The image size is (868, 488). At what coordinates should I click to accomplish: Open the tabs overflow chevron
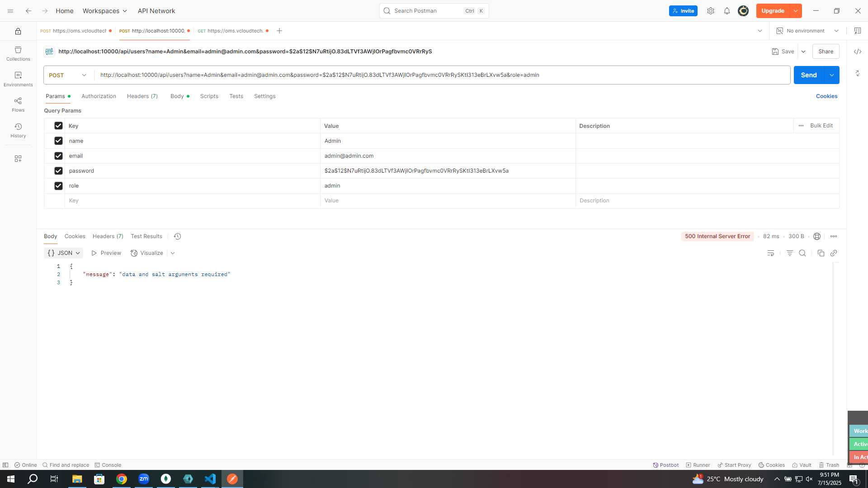[x=760, y=31]
